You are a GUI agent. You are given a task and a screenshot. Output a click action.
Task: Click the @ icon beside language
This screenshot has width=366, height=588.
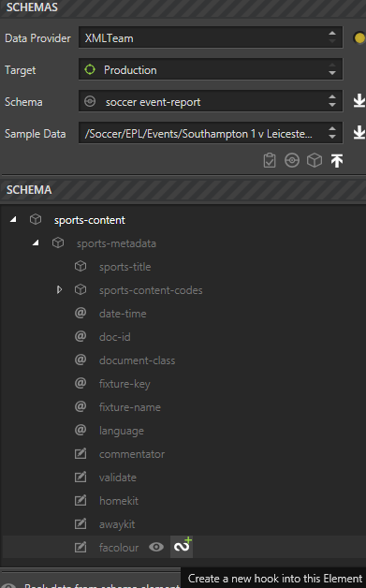tap(81, 430)
